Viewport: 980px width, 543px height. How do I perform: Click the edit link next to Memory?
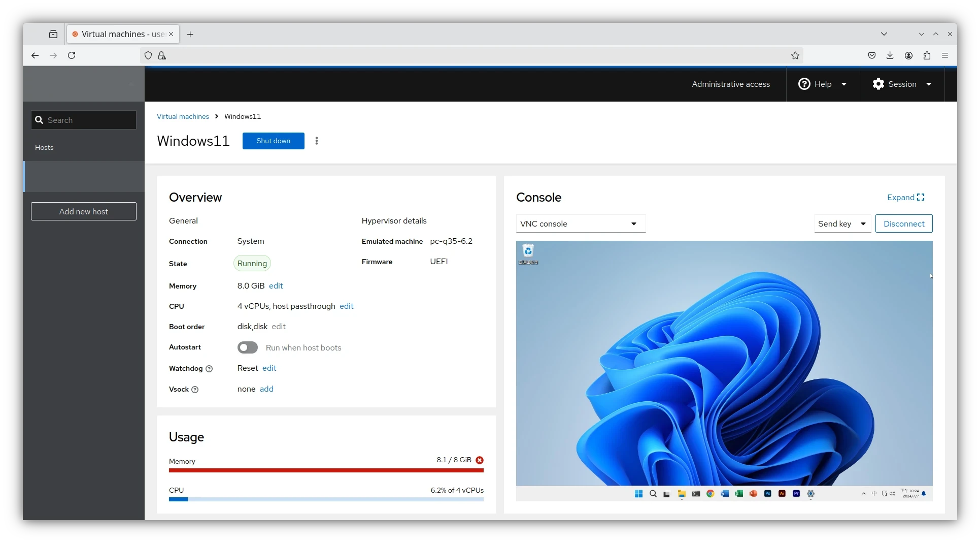pyautogui.click(x=276, y=286)
